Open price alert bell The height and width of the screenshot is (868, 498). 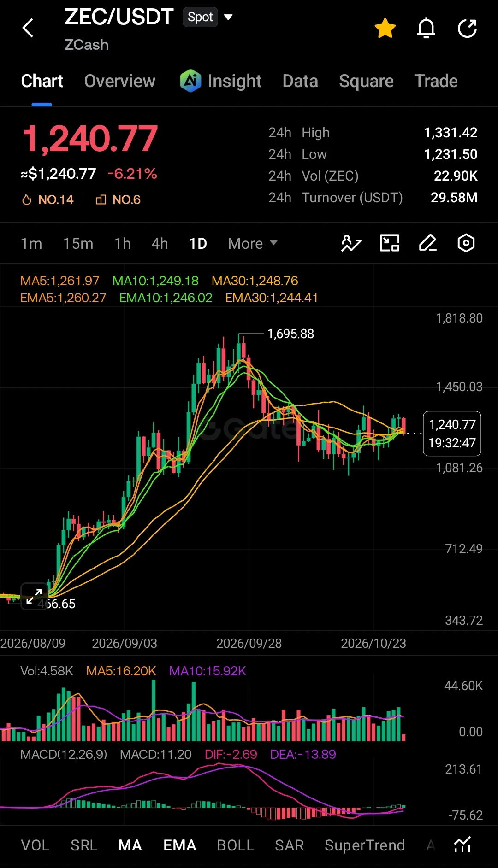point(426,29)
